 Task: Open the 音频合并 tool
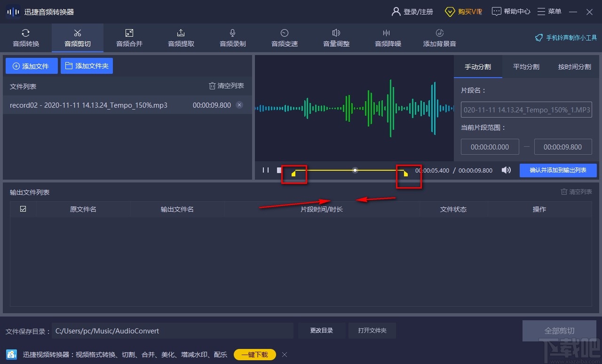[x=129, y=38]
